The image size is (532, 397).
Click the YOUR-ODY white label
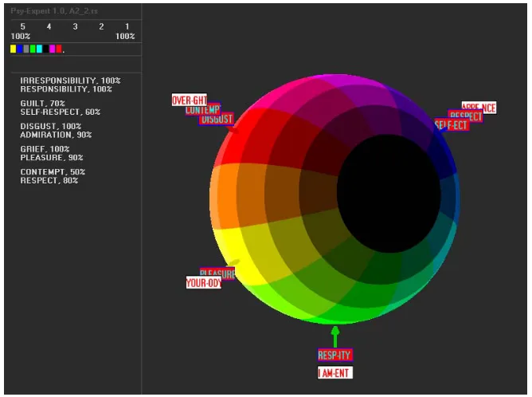pos(204,282)
